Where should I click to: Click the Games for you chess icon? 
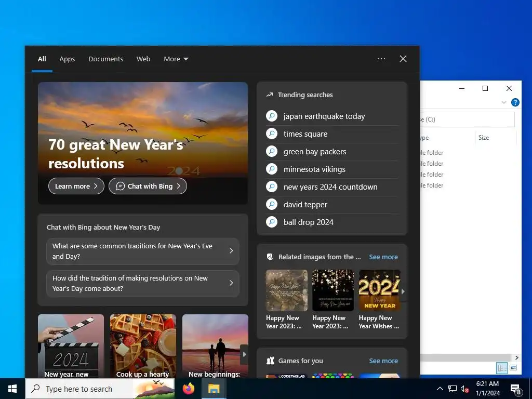coord(270,361)
